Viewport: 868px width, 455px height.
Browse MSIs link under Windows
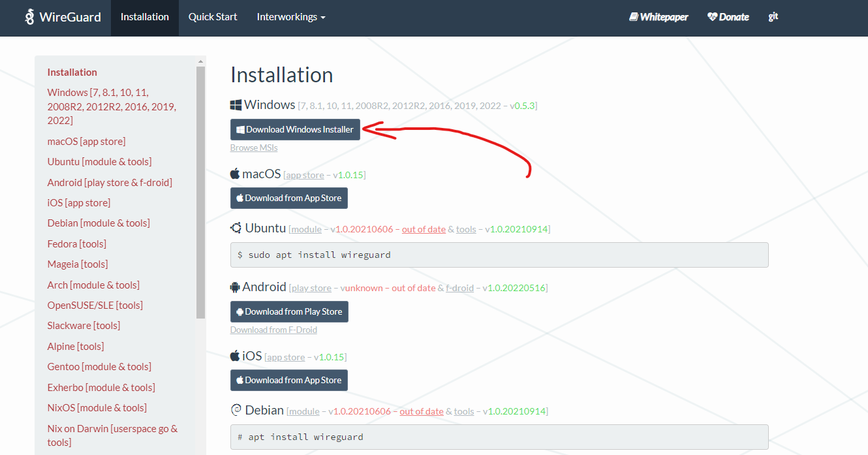point(254,148)
